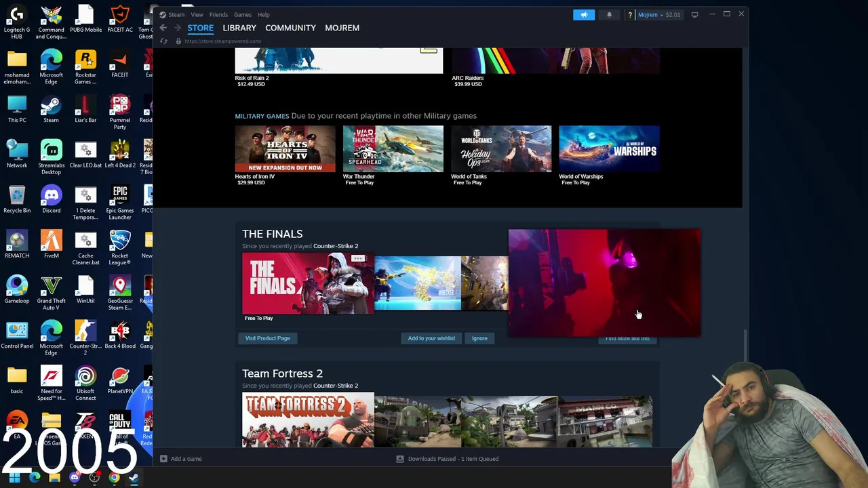Click the Steam store page scrollbar

coord(745,346)
